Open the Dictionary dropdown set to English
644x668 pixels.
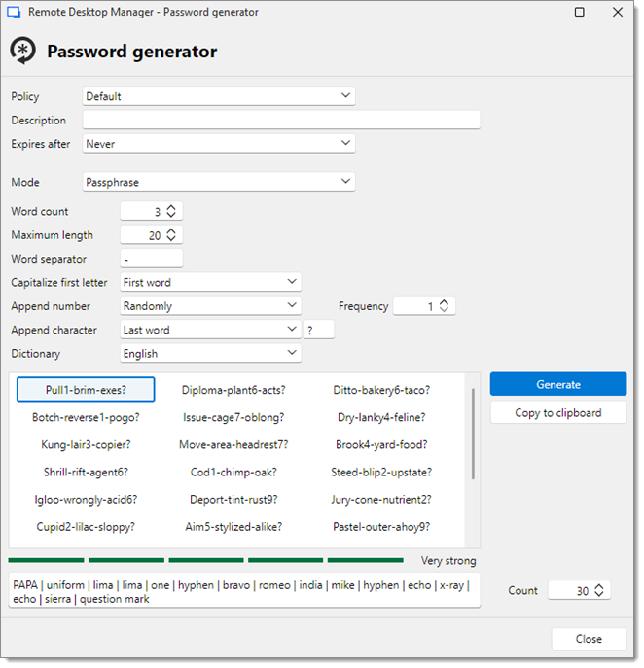210,354
